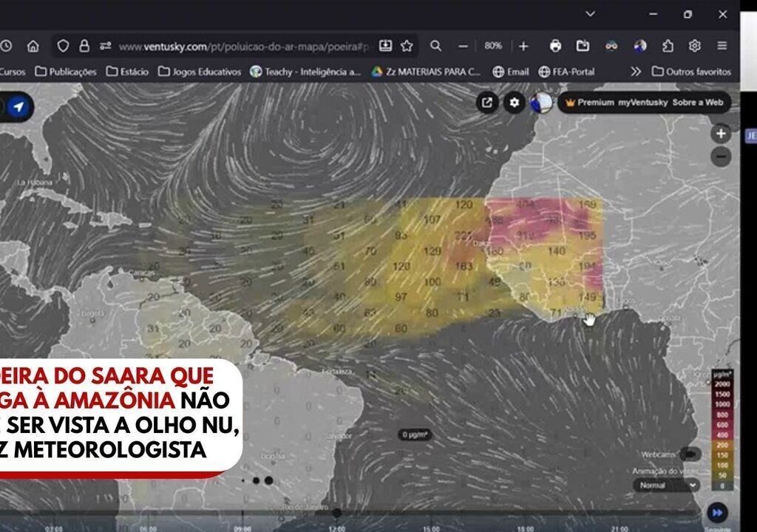Open the Jogos Educativos bookmark folder
Viewport: 757px width, 532px height.
(200, 72)
